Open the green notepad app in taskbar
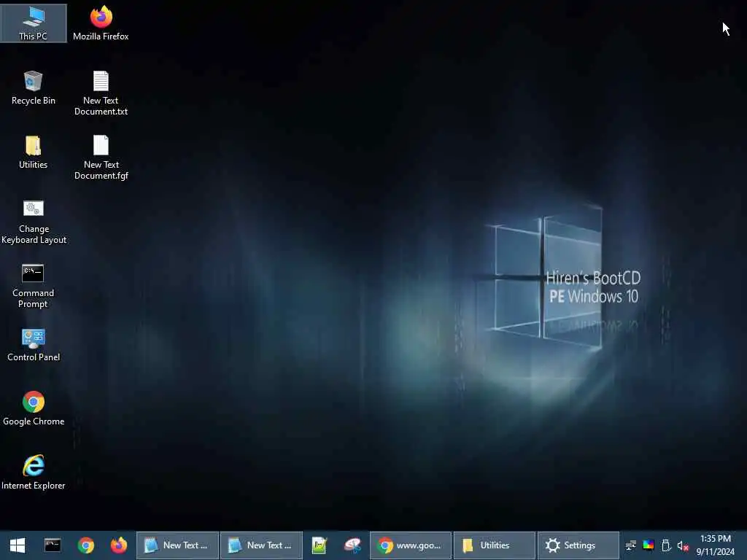This screenshot has height=560, width=747. (320, 545)
